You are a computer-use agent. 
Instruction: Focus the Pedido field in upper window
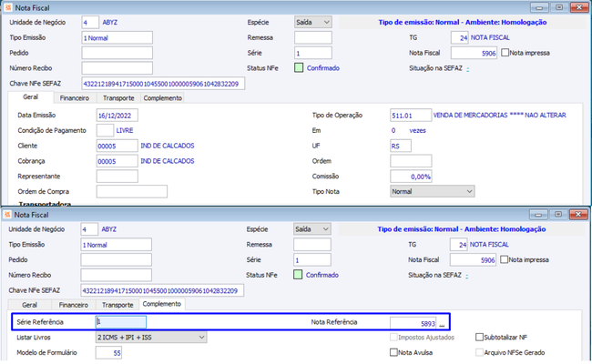117,53
